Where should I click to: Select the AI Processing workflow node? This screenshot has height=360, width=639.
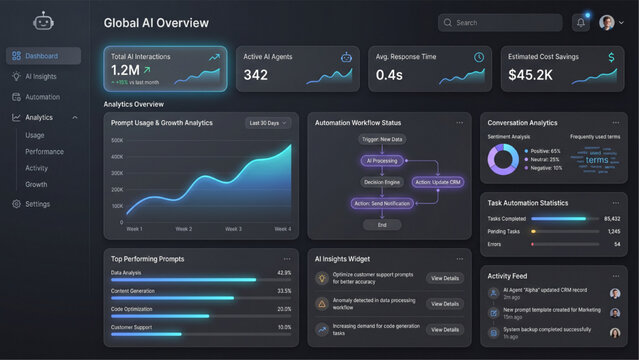click(x=382, y=161)
